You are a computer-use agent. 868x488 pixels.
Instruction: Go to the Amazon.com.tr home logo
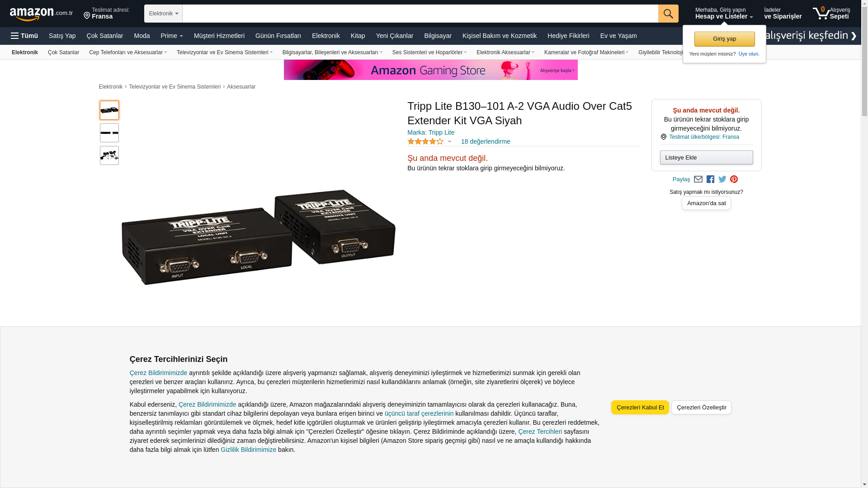point(41,14)
